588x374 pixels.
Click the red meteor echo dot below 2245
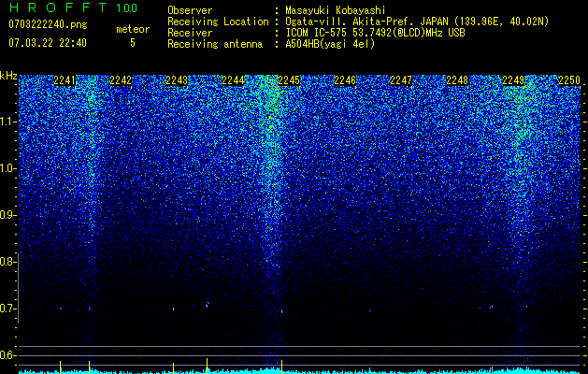(281, 310)
